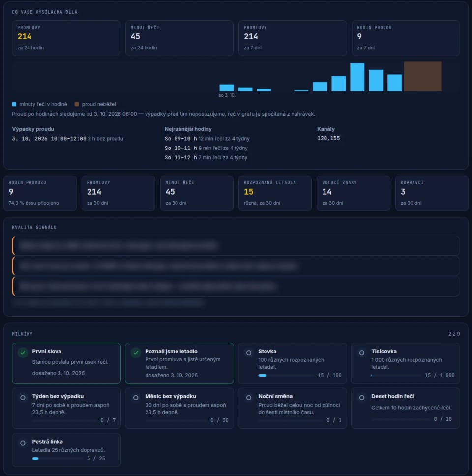
Task: Click the tallest blue bar in the hourly chart
Action: tap(357, 77)
